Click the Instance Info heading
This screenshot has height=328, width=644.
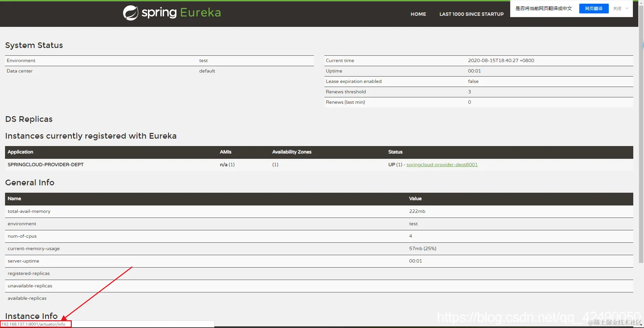tap(31, 316)
